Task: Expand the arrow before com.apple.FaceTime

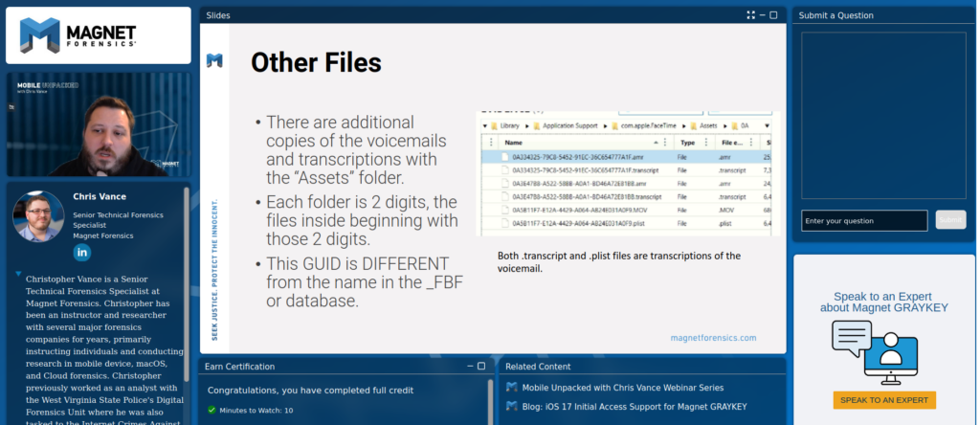Action: tap(606, 125)
